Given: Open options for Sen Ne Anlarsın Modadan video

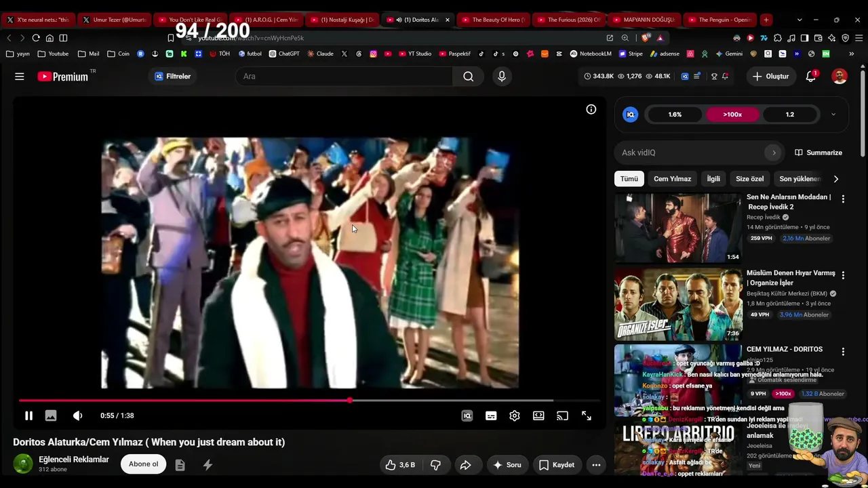Looking at the screenshot, I should pos(843,199).
